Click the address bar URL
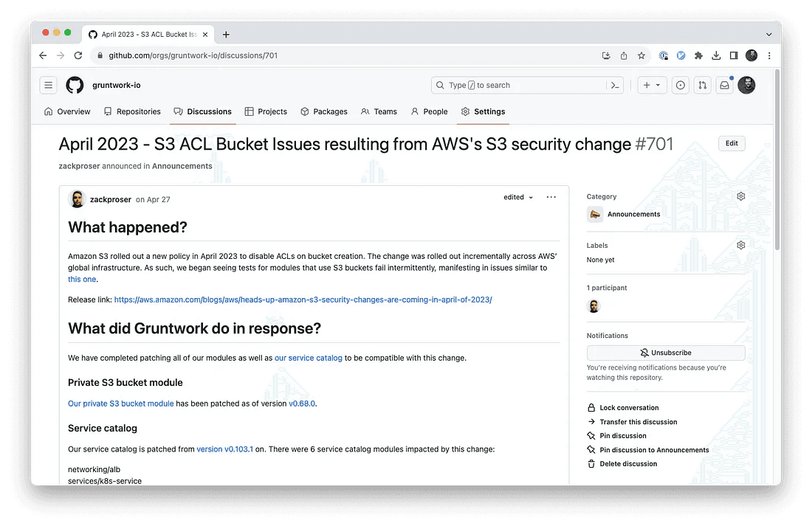Image resolution: width=812 pixels, height=526 pixels. pos(193,55)
